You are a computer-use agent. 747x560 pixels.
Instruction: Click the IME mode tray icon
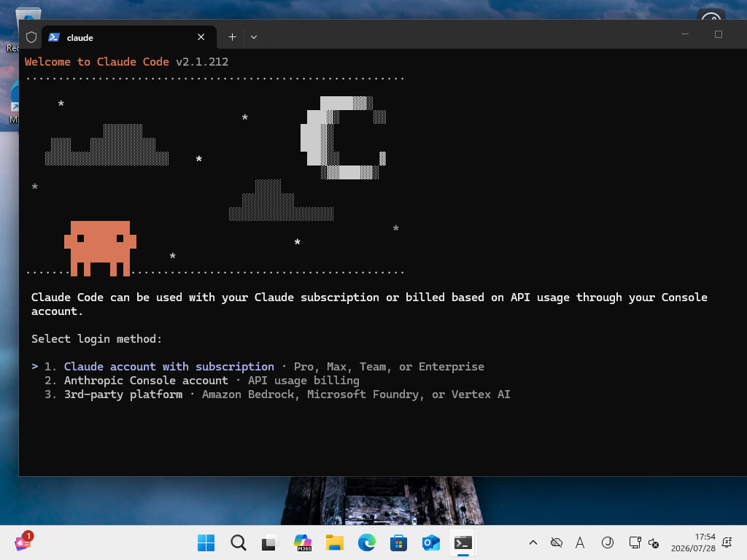click(x=608, y=542)
